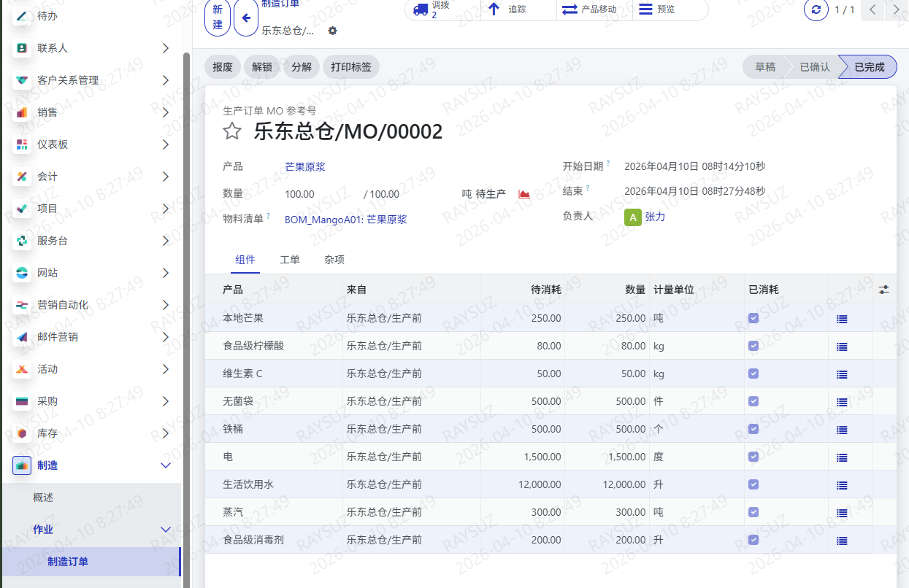Image resolution: width=909 pixels, height=588 pixels.
Task: Collapse the 制造 menu chevron
Action: pos(166,465)
